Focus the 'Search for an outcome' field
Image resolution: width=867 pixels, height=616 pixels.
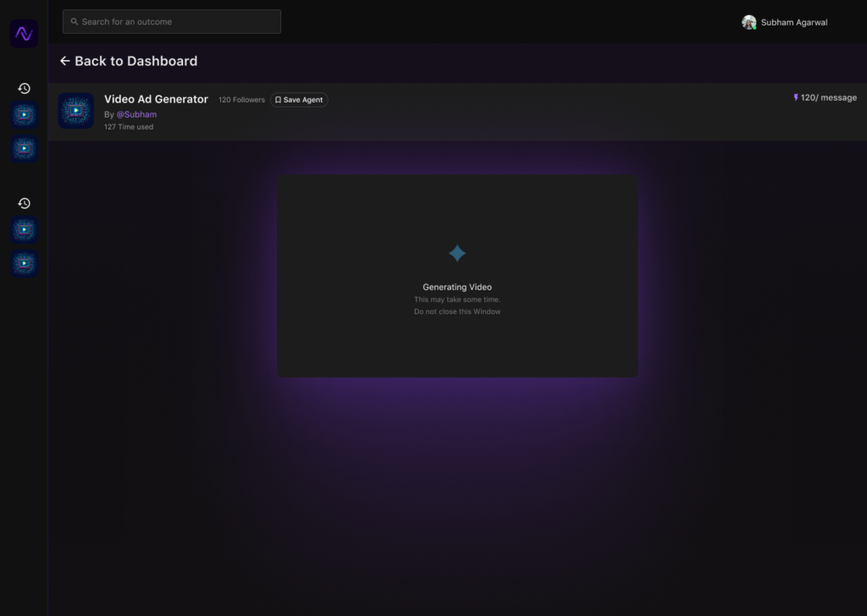point(178,22)
